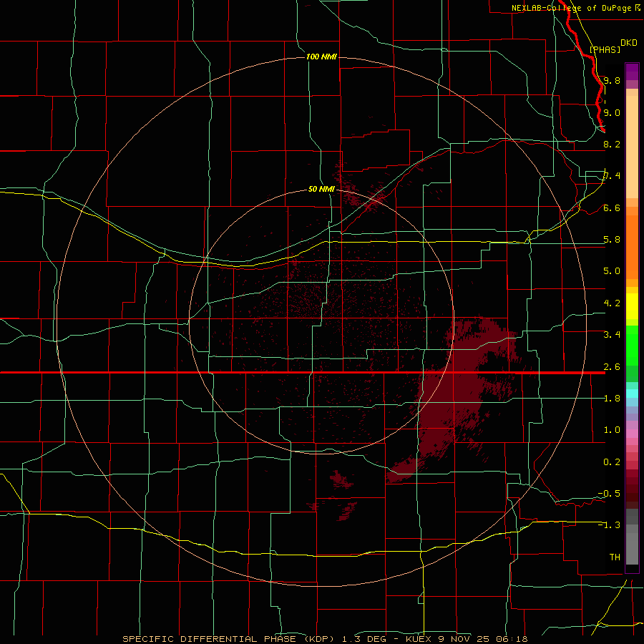Click the DKD label above the legend
The height and width of the screenshot is (644, 644).
click(x=628, y=42)
